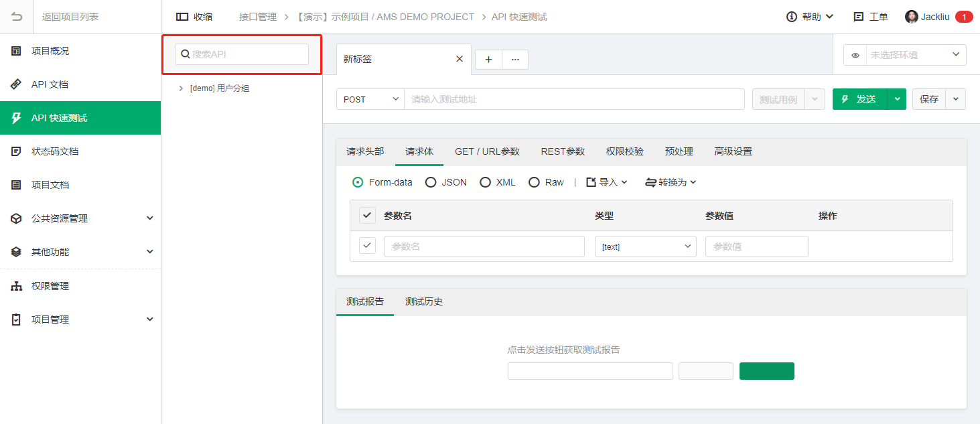The width and height of the screenshot is (980, 424).
Task: Open 工单 ticket icon
Action: [858, 17]
